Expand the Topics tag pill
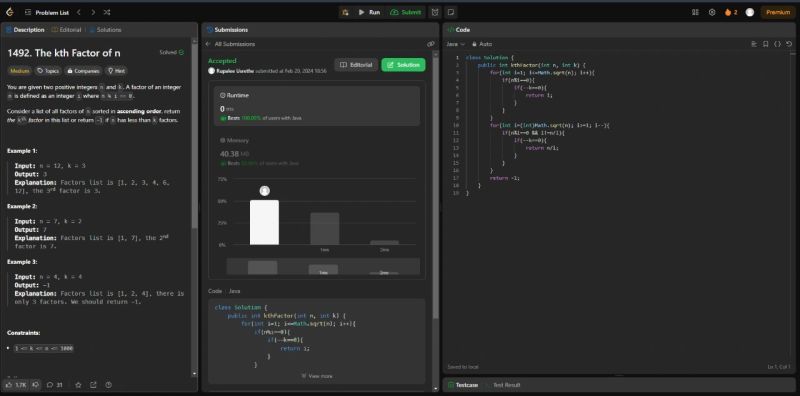Screen dimensions: 800x396 (x=48, y=71)
